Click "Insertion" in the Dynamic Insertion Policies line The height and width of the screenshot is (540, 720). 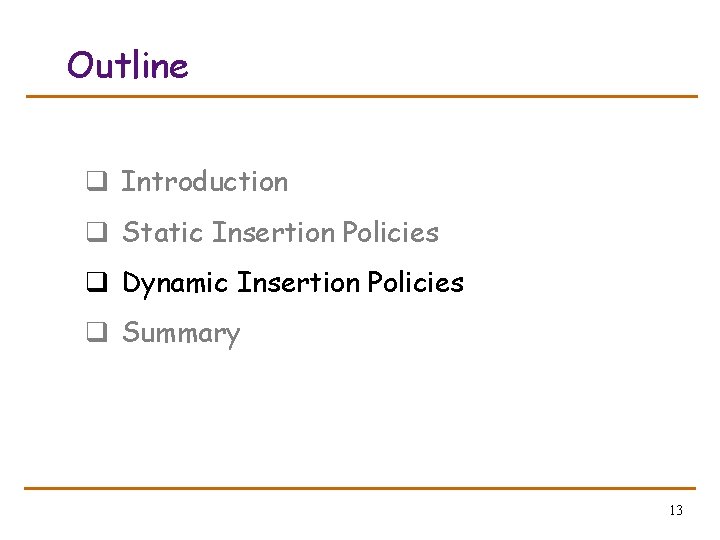299,283
